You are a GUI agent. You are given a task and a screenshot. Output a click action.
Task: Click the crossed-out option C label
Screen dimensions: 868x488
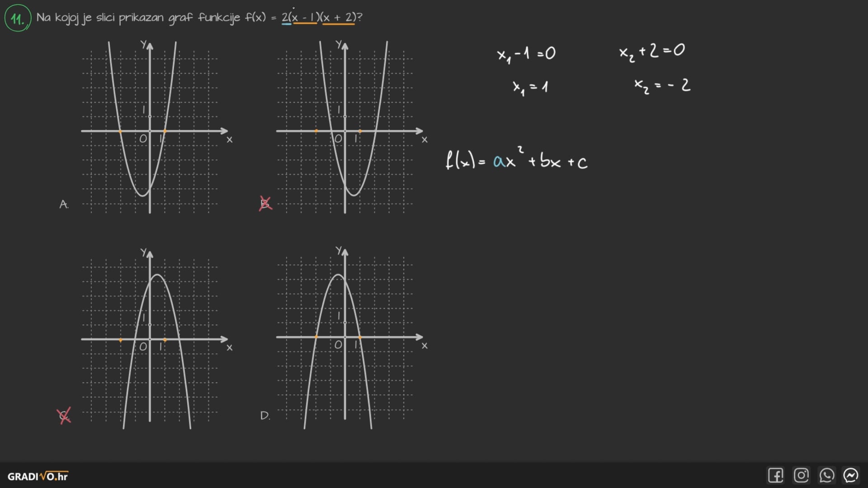click(64, 416)
